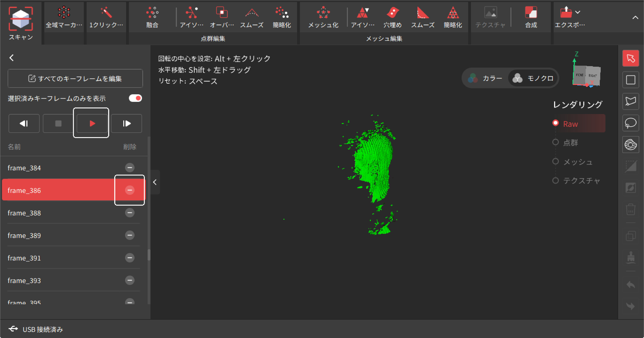The width and height of the screenshot is (644, 338).
Task: Choose the polygon selection tool
Action: [630, 101]
